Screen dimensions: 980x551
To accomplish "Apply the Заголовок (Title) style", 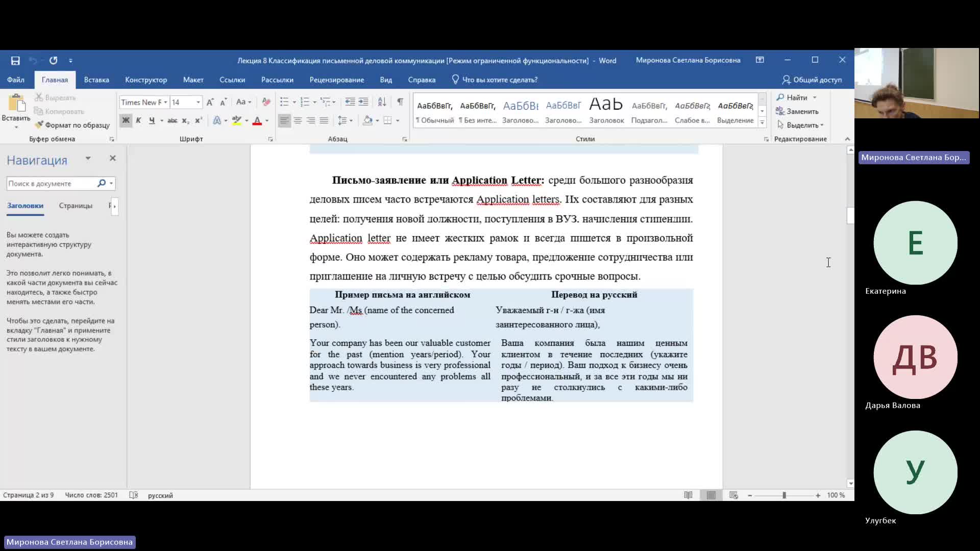I will (606, 110).
